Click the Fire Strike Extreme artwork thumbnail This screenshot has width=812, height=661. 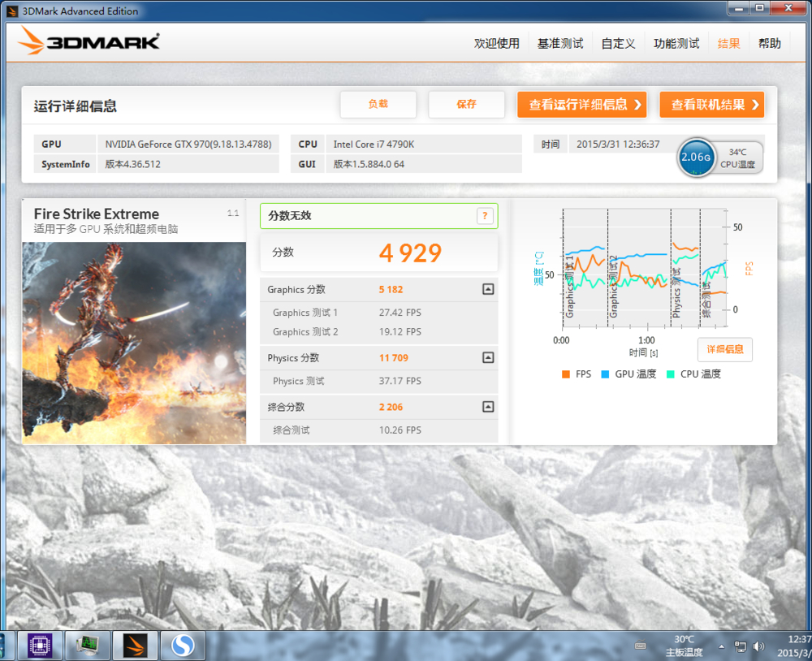pyautogui.click(x=134, y=343)
